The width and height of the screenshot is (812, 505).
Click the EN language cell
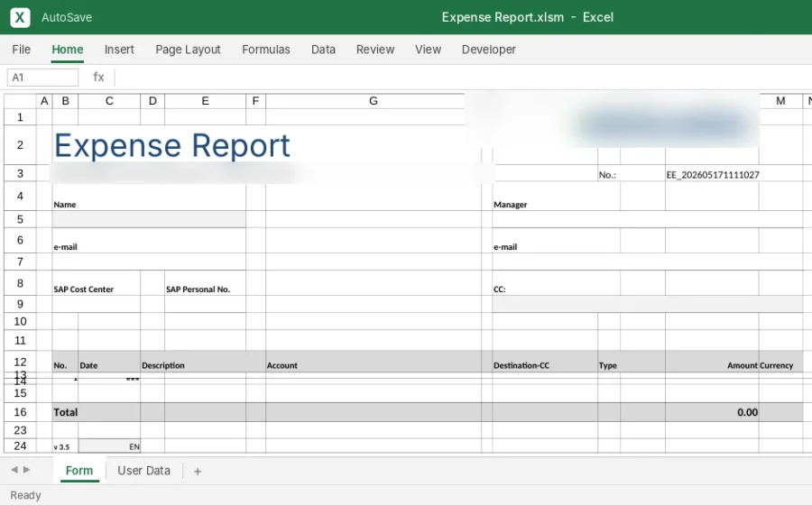[x=109, y=446]
